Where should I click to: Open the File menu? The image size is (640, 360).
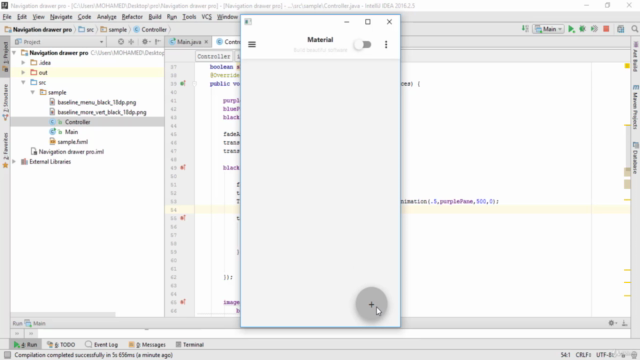click(7, 17)
